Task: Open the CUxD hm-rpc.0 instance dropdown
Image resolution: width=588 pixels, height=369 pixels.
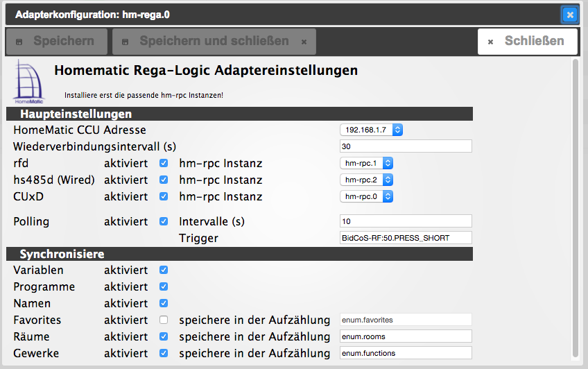Action: click(367, 197)
